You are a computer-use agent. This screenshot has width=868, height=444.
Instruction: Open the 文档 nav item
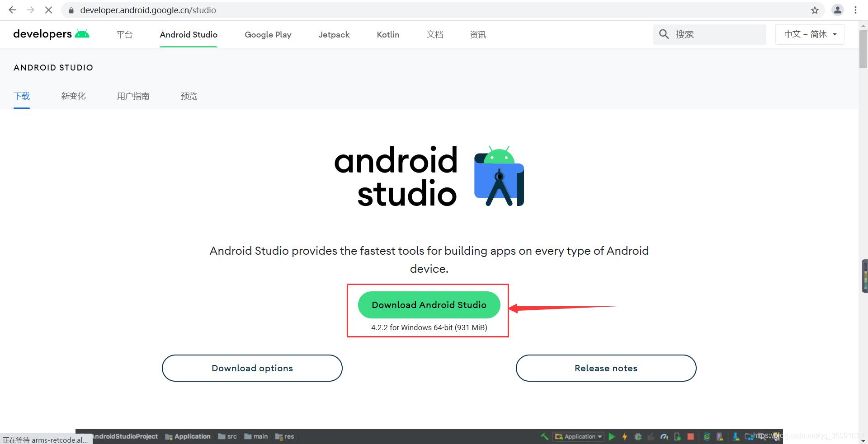point(434,34)
